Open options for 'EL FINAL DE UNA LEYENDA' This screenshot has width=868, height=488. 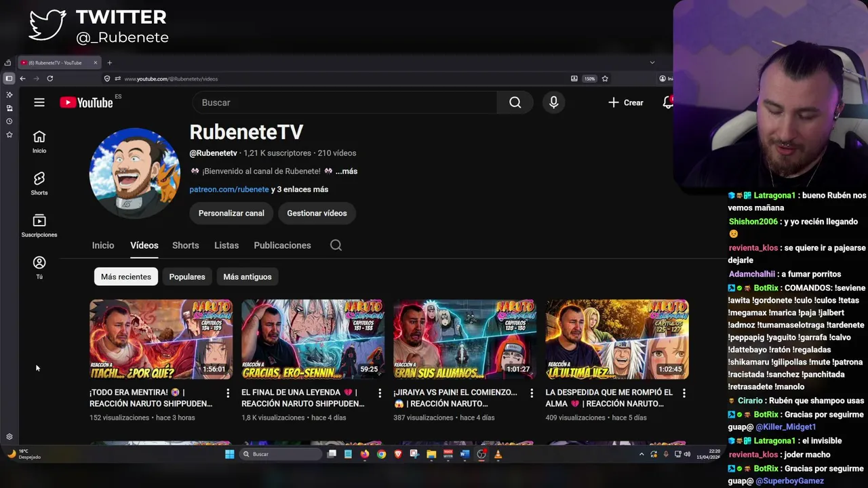coord(380,393)
